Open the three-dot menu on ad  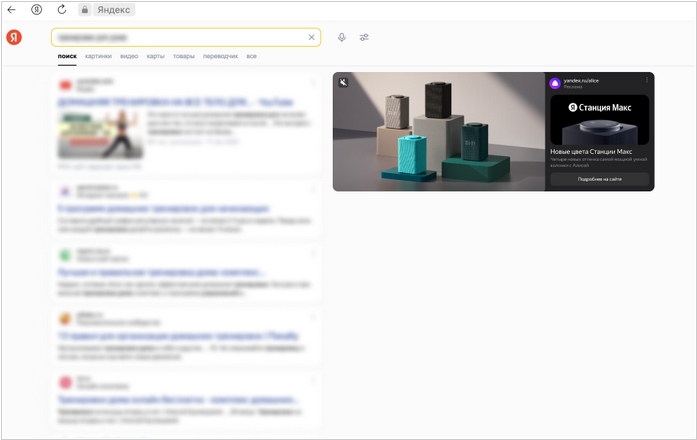coord(647,80)
